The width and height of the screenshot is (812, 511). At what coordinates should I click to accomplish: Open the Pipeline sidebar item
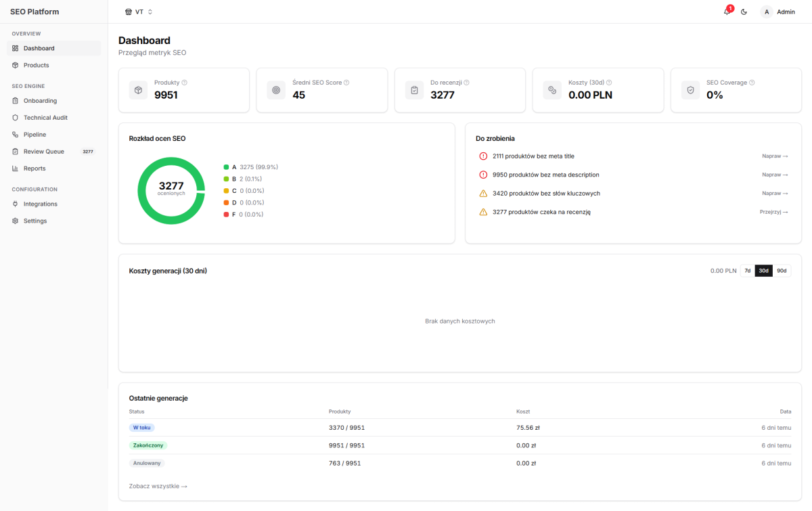[x=35, y=135]
